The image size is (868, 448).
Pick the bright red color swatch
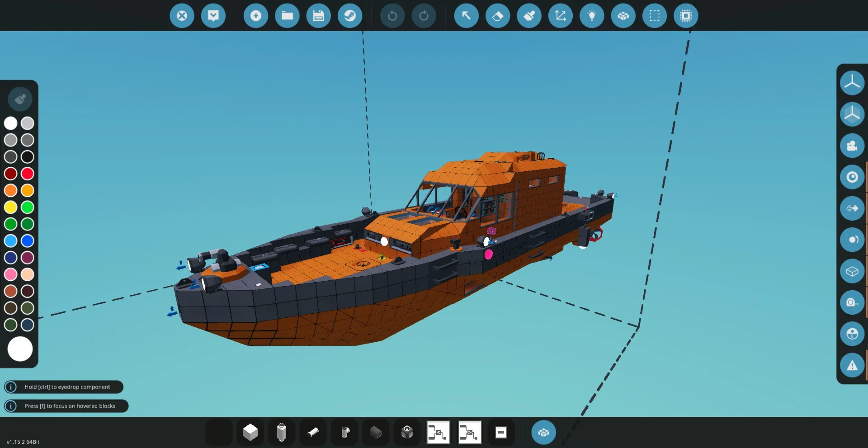(28, 174)
